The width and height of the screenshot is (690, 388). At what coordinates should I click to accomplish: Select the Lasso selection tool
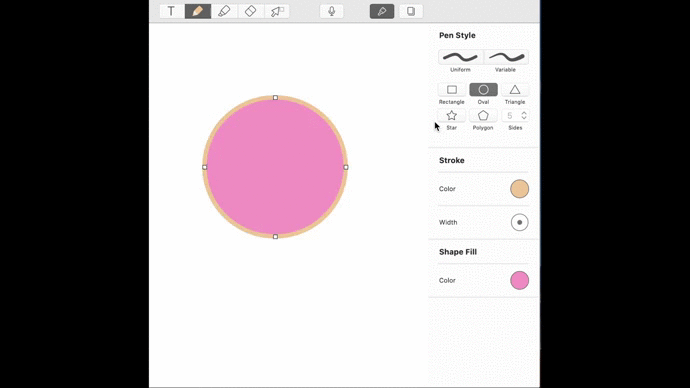(277, 11)
